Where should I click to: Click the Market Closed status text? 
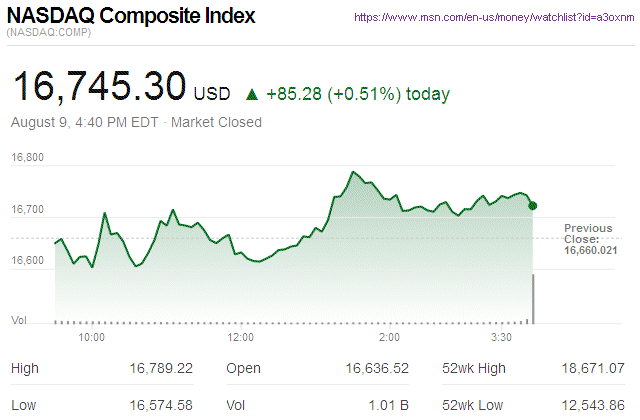pos(217,122)
